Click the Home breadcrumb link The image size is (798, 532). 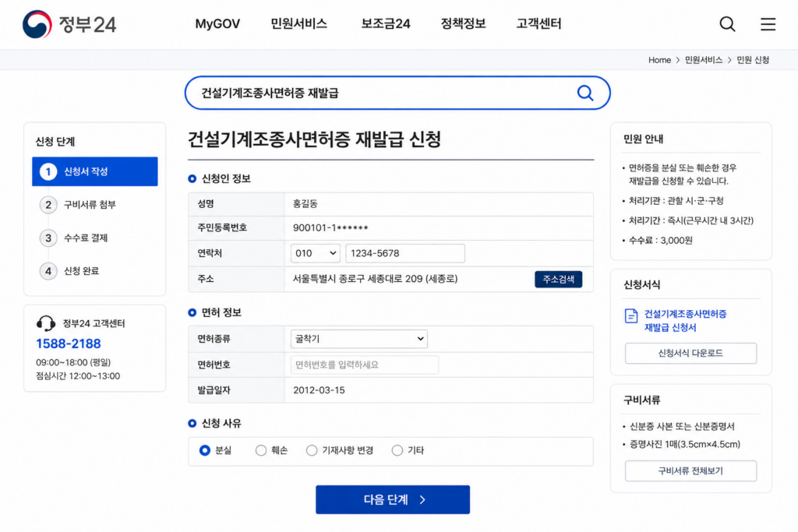659,60
